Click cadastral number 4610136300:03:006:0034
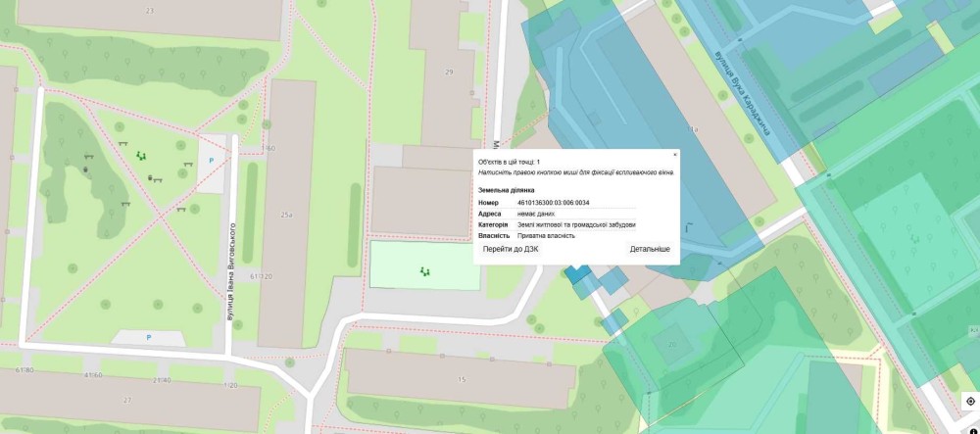Viewport: 980px width, 434px height. 553,203
